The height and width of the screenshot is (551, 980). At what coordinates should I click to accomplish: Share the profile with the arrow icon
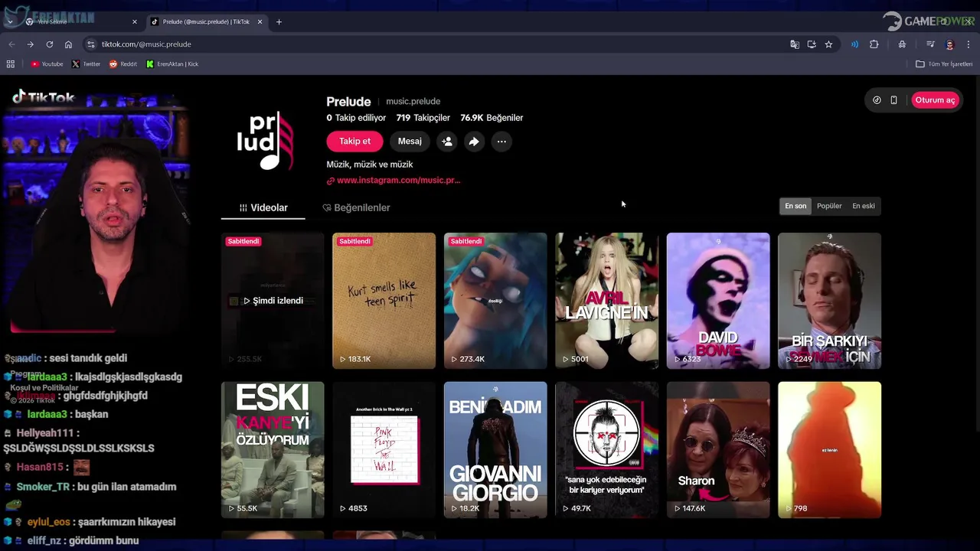(474, 142)
